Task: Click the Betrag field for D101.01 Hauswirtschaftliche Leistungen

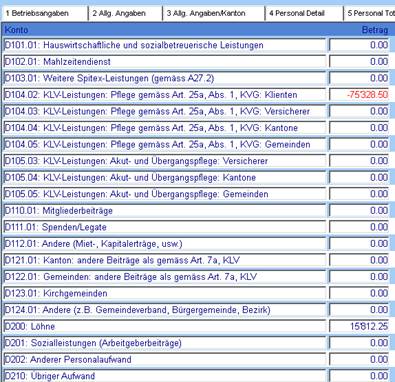Action: pos(359,45)
